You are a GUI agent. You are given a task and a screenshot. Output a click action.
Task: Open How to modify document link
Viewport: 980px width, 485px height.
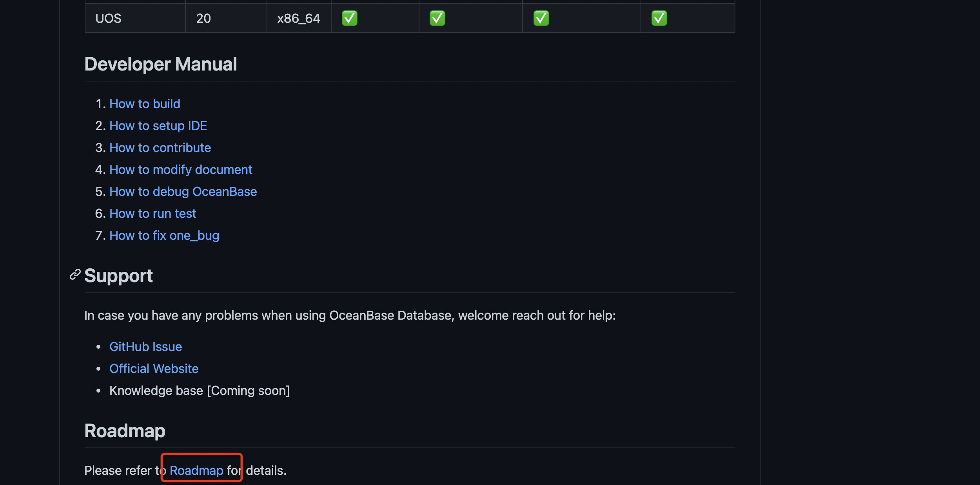tap(181, 170)
